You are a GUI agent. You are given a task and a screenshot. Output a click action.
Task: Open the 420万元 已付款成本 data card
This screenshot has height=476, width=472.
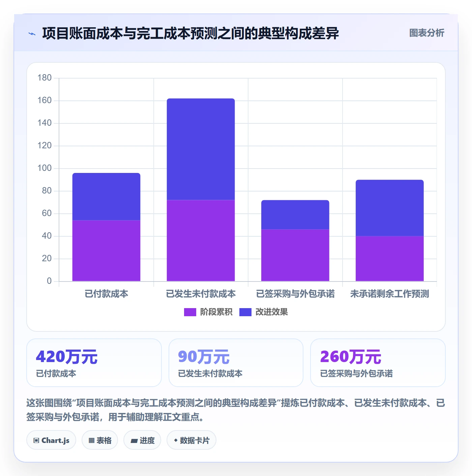[94, 363]
